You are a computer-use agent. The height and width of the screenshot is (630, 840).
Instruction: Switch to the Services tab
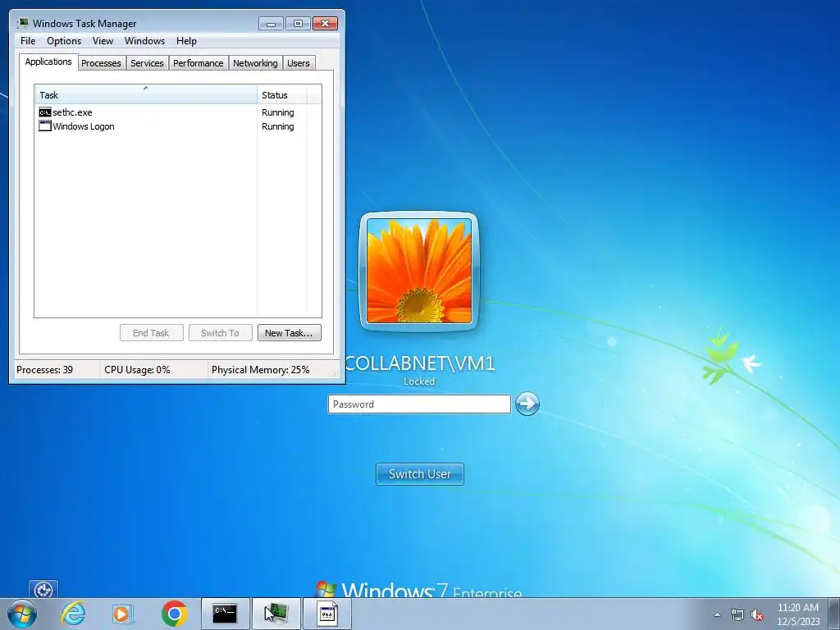coord(148,63)
